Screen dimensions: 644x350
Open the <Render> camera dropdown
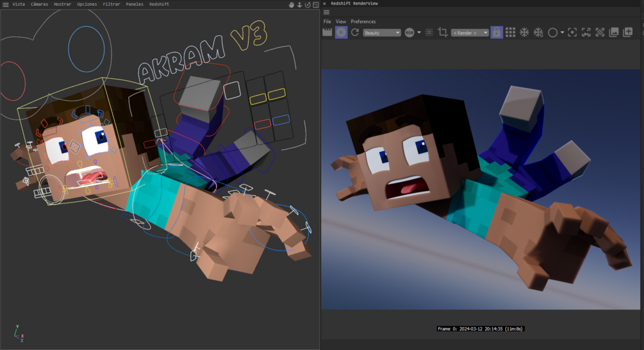(x=470, y=33)
